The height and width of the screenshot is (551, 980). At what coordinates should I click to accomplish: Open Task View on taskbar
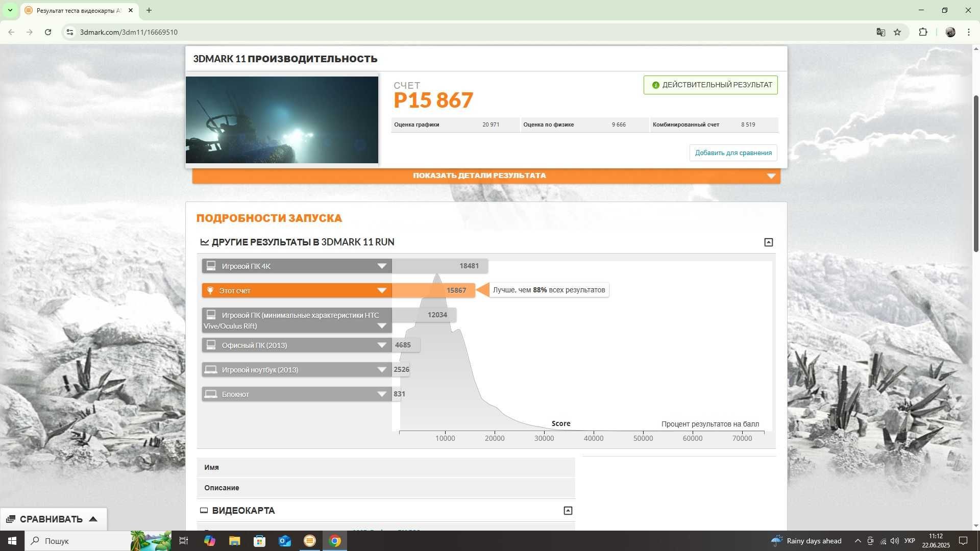[184, 541]
